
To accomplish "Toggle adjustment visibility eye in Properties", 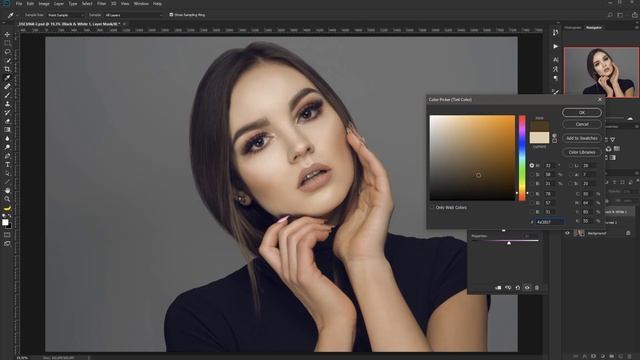I will tap(527, 288).
